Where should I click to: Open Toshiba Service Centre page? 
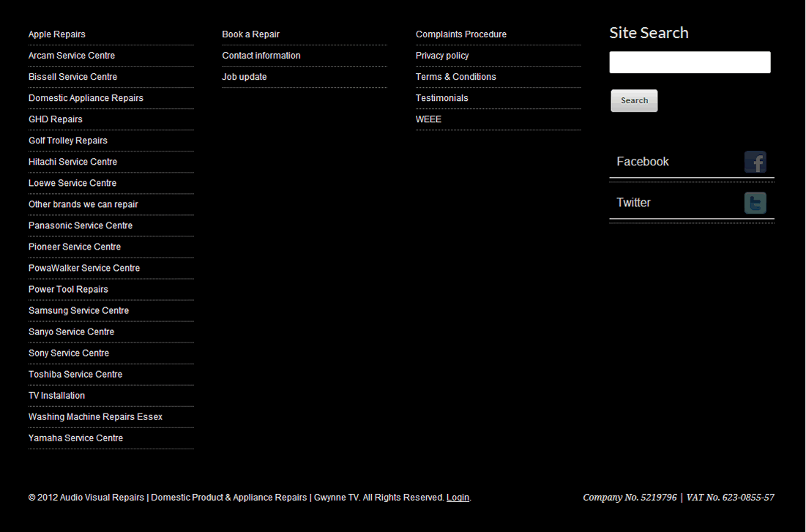point(75,375)
